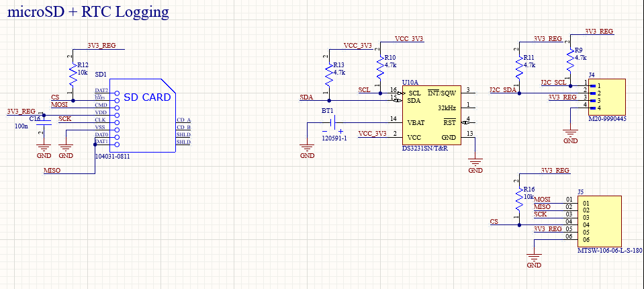
Task: Select the J4 connector body
Action: coord(607,97)
